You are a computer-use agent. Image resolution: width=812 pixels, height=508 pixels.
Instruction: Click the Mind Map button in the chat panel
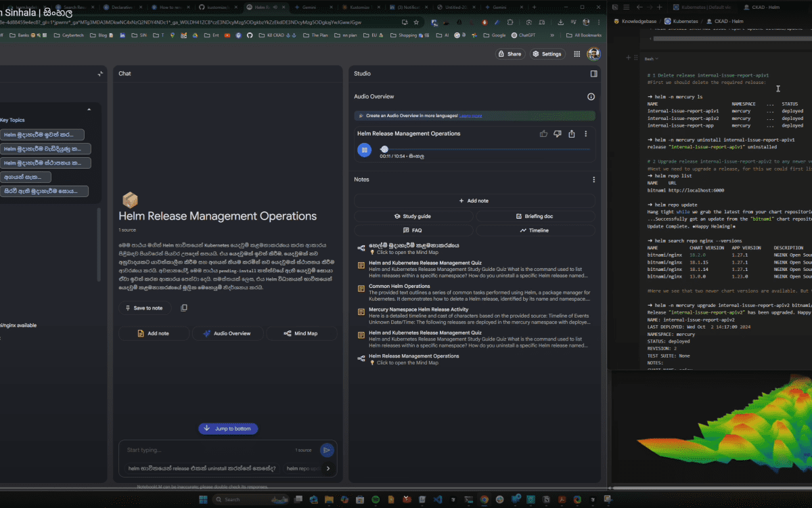(301, 333)
